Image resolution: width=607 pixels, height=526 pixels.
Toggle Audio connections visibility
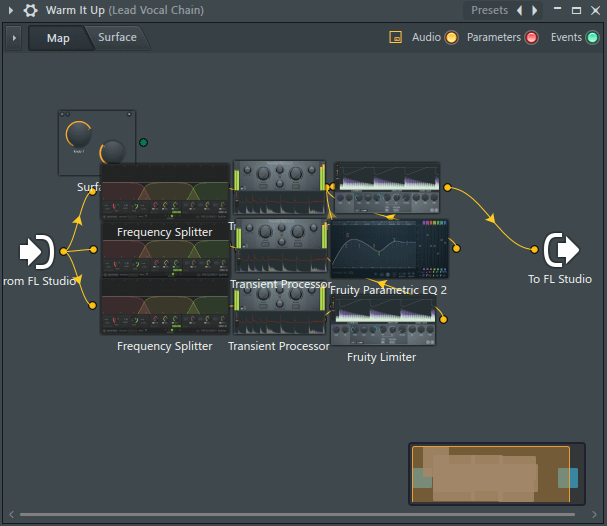pyautogui.click(x=451, y=38)
